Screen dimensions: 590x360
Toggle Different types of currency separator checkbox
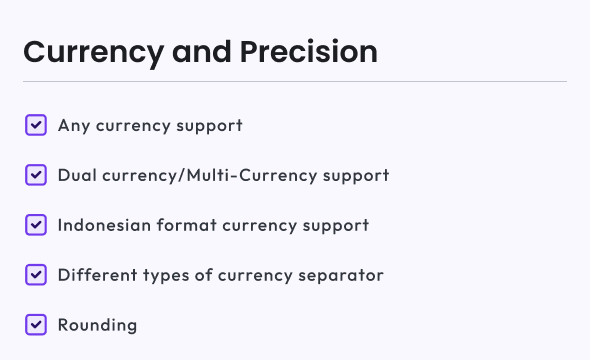click(36, 275)
